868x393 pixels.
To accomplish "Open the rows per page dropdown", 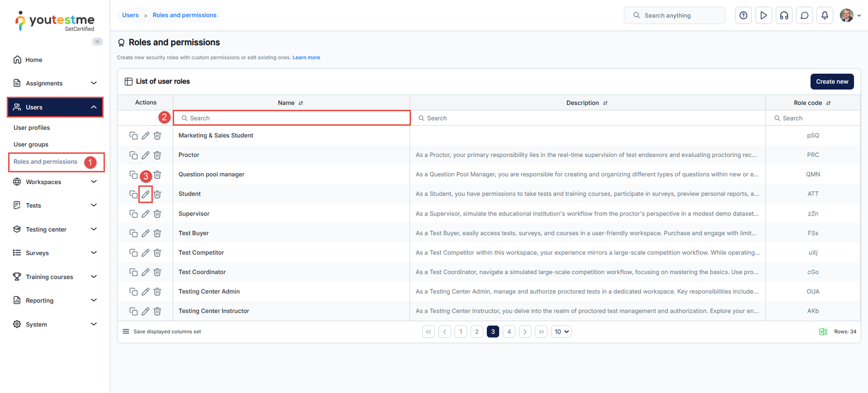I will [x=561, y=332].
